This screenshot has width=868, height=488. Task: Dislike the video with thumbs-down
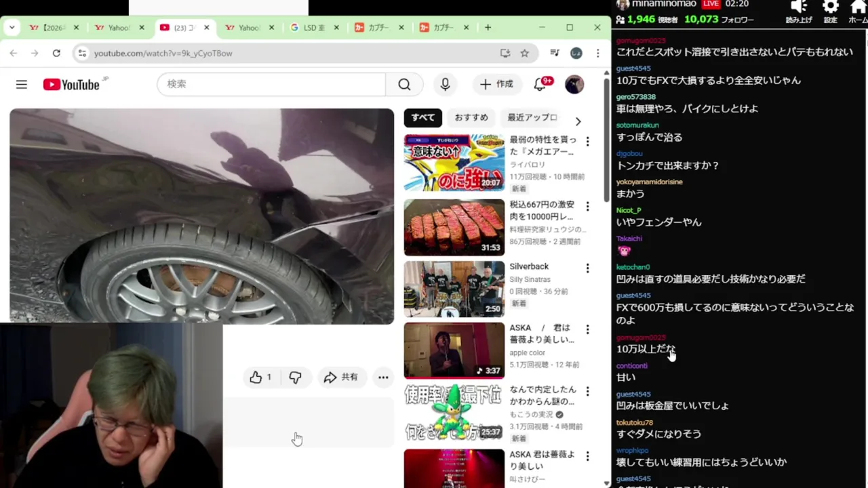point(295,378)
